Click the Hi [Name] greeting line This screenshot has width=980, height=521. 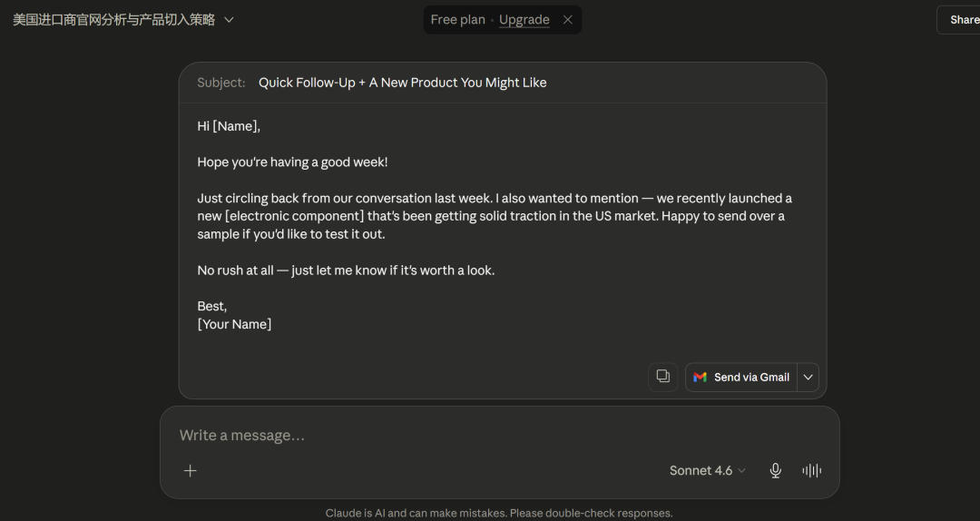(229, 126)
